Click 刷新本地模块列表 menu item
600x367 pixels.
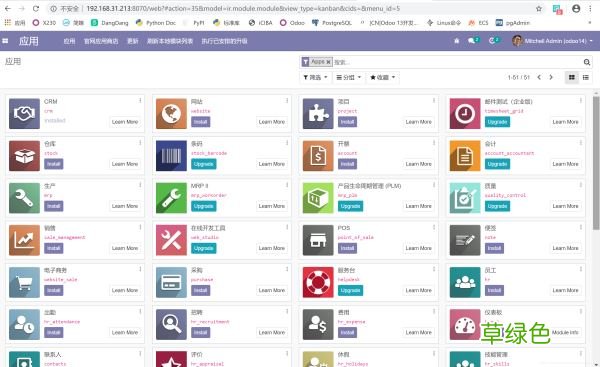click(170, 41)
